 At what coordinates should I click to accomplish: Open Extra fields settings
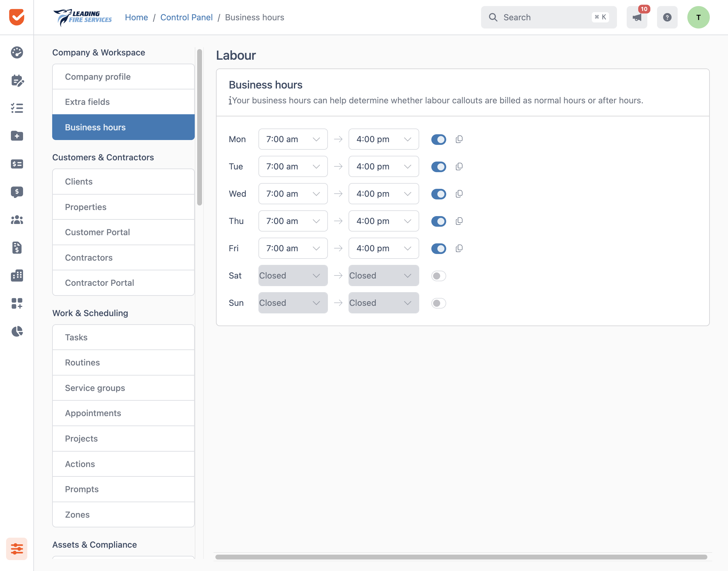pyautogui.click(x=123, y=102)
